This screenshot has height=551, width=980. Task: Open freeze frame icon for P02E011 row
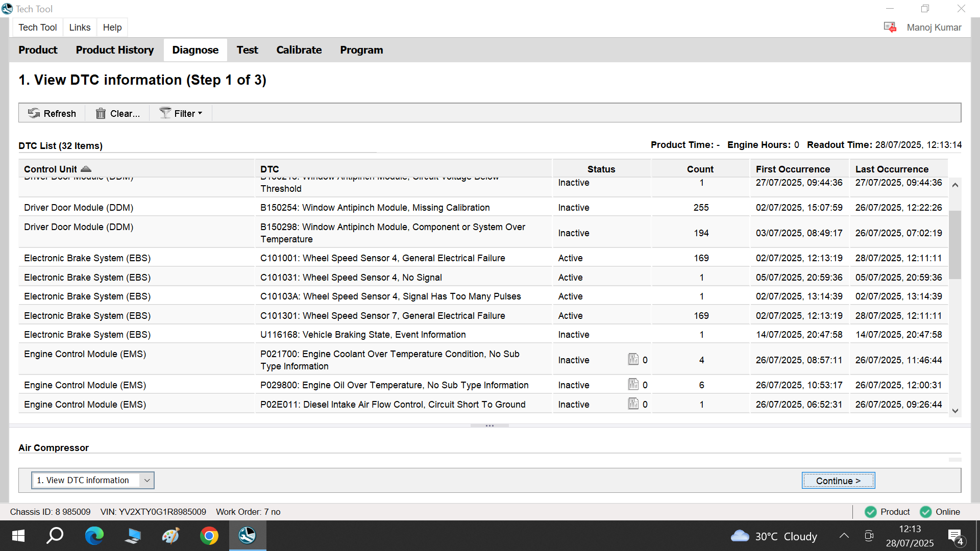633,404
